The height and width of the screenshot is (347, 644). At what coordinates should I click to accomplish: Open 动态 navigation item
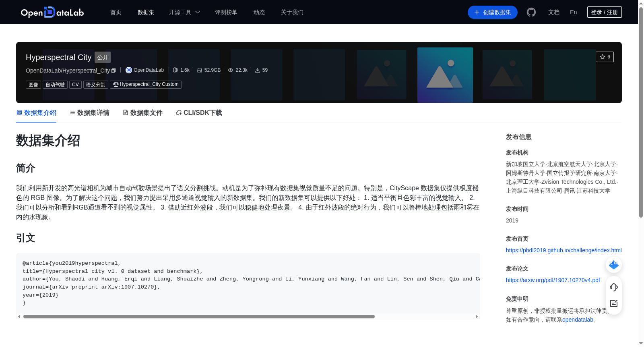[259, 12]
